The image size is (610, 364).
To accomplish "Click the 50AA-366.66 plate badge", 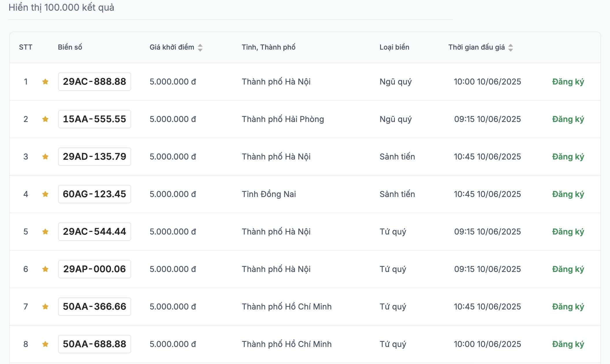I will pyautogui.click(x=94, y=307).
